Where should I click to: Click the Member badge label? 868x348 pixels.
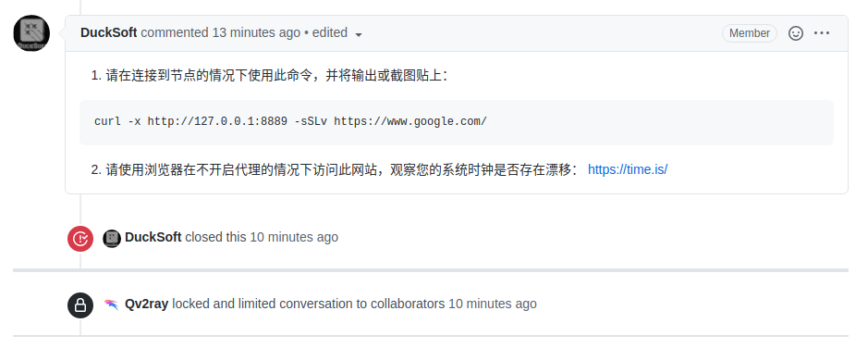tap(750, 33)
